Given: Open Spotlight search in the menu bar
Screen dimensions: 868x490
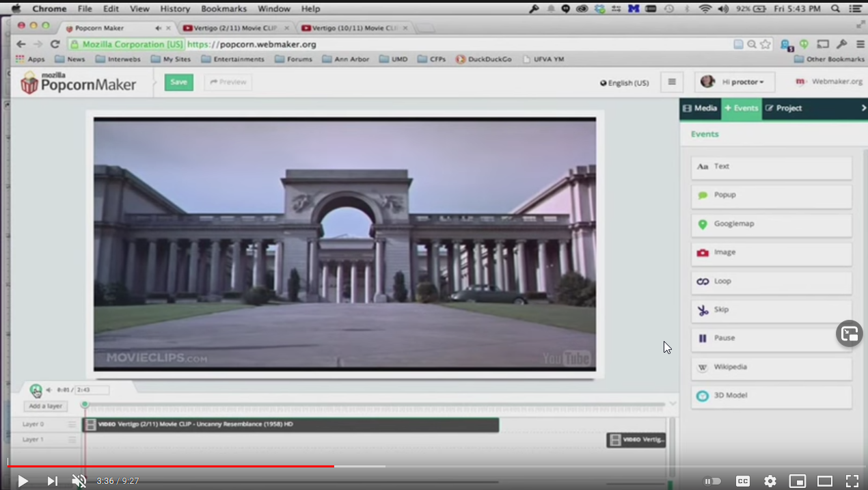Looking at the screenshot, I should click(835, 9).
